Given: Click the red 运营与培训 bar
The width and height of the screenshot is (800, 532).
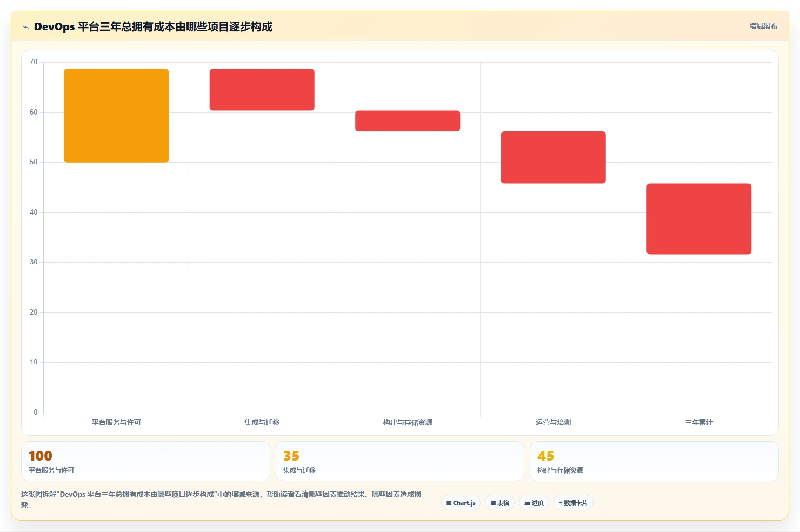Looking at the screenshot, I should point(554,157).
